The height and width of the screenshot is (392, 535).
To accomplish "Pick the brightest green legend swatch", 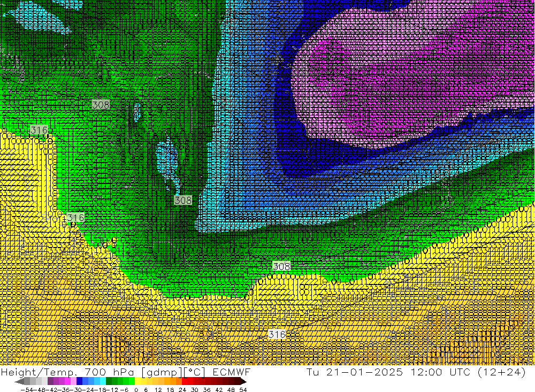I will (132, 381).
